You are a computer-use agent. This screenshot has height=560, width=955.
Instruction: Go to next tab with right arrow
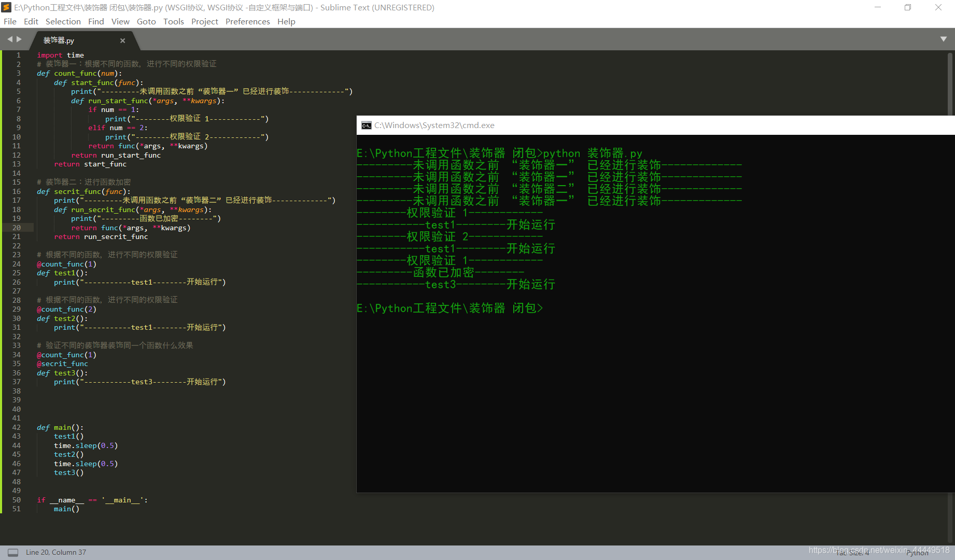point(19,39)
